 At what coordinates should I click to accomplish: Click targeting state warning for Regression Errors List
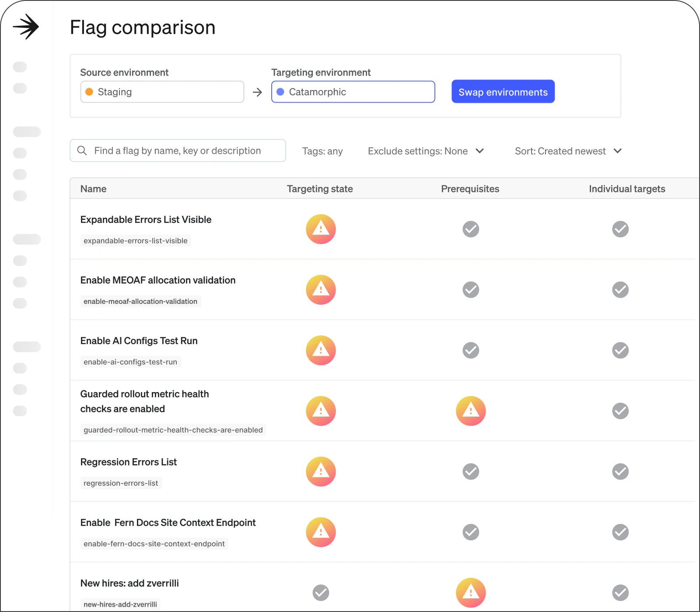pyautogui.click(x=321, y=472)
